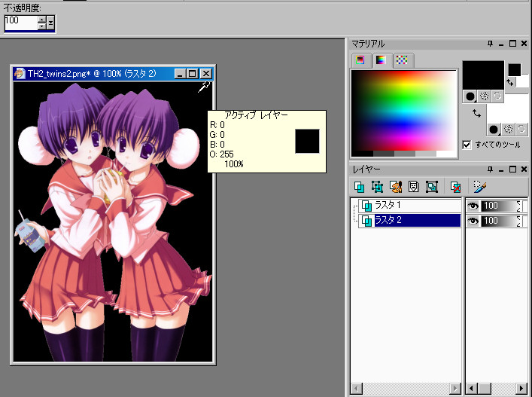Screen dimensions: 532x397
Task: Click the TH2_twins2.png document icon
Action: coord(20,73)
